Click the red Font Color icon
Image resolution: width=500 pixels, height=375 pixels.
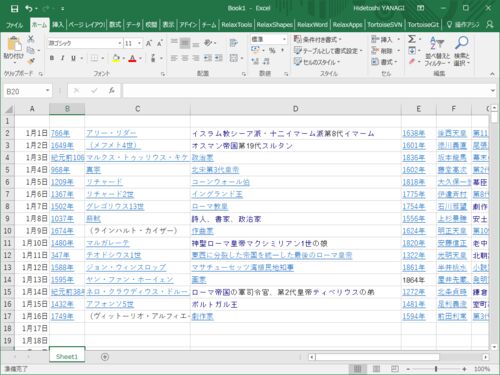(132, 58)
